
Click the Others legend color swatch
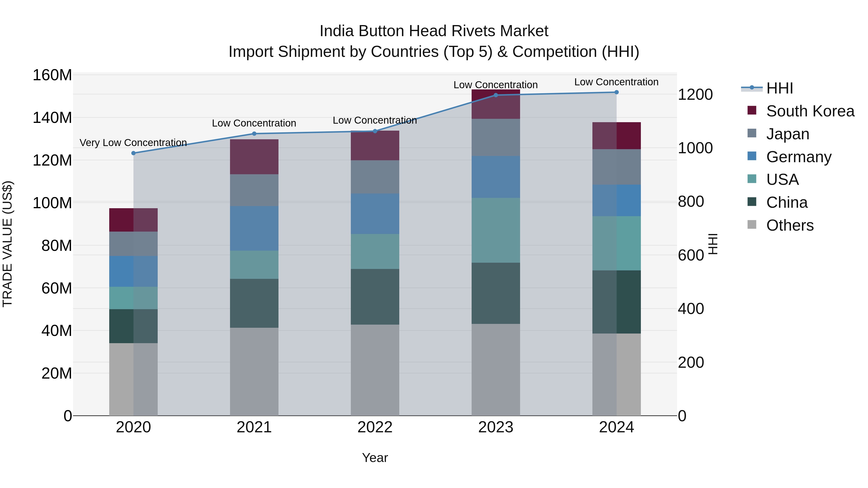point(752,224)
